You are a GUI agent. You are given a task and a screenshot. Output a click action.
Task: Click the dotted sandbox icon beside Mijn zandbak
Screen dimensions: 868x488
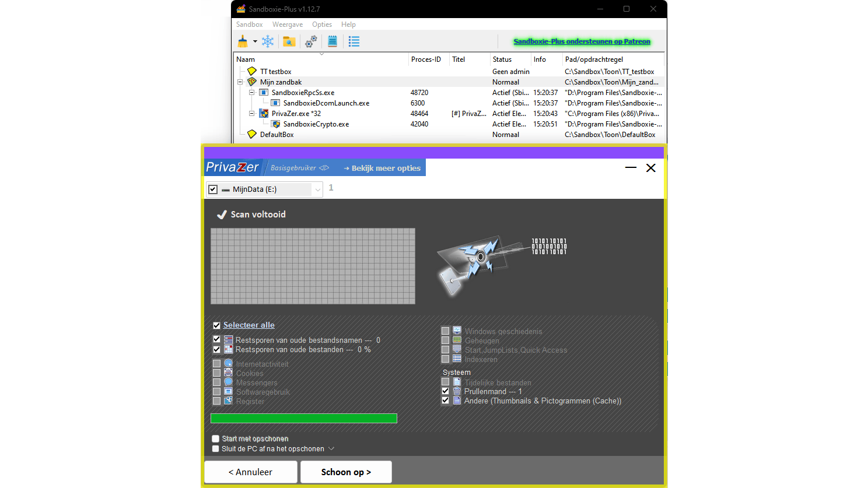coord(252,82)
